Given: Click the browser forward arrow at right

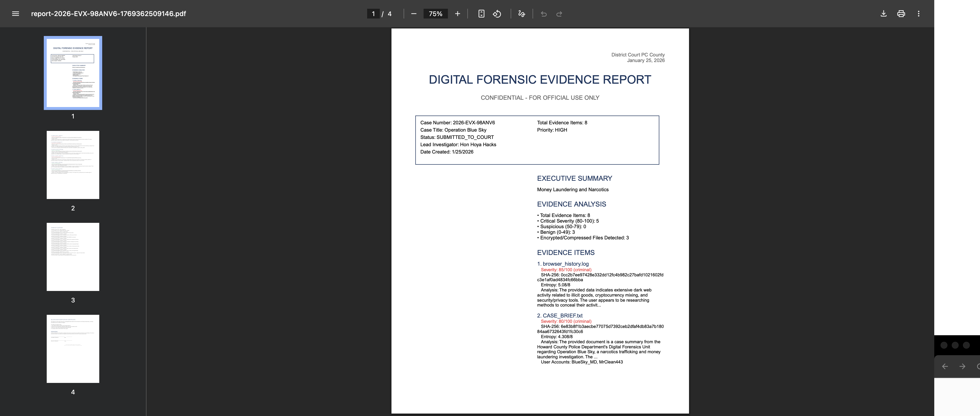Looking at the screenshot, I should [962, 366].
